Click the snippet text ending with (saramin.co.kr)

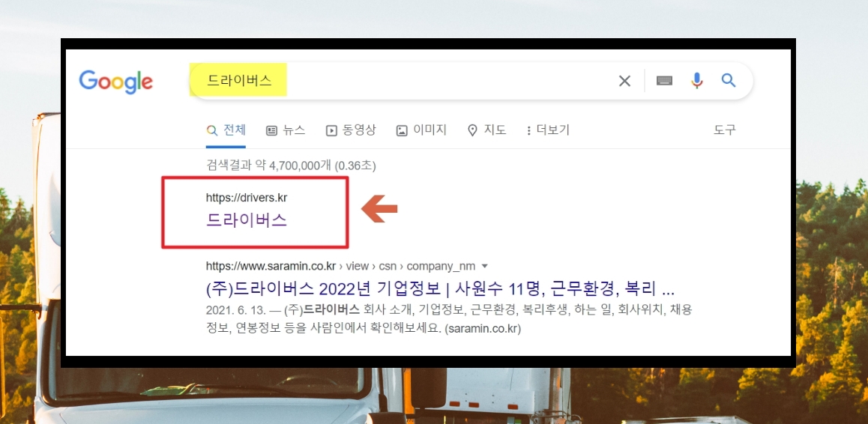449,318
